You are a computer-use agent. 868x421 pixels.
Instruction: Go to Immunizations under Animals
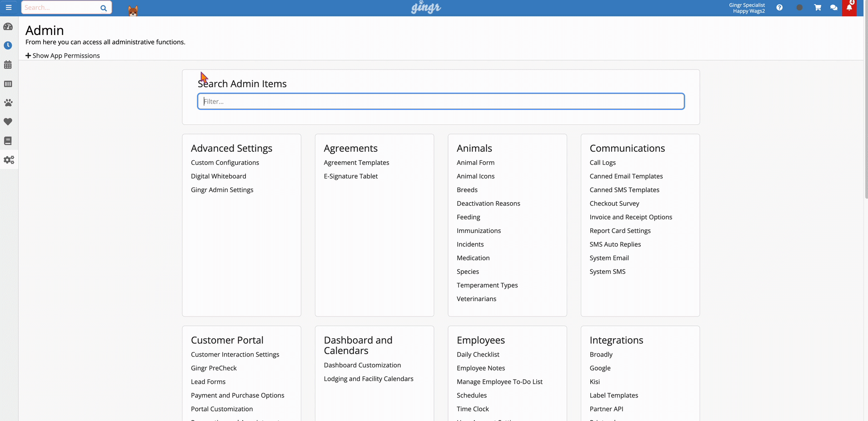pyautogui.click(x=479, y=231)
